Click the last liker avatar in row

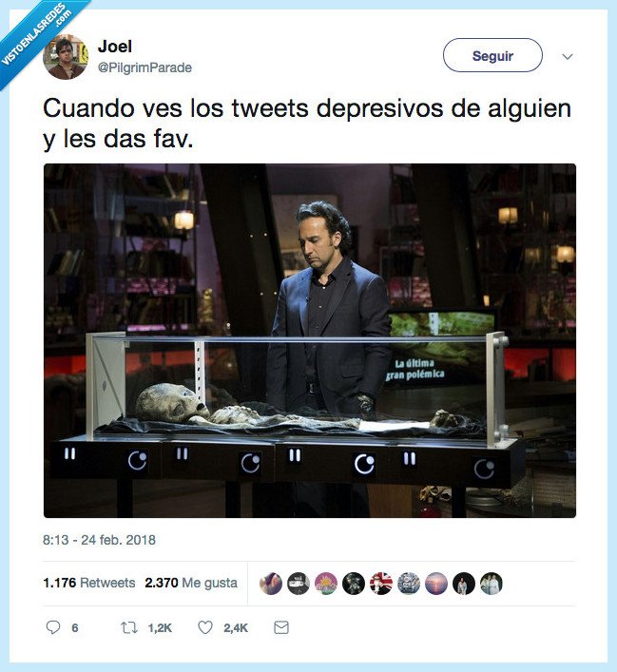(x=491, y=584)
